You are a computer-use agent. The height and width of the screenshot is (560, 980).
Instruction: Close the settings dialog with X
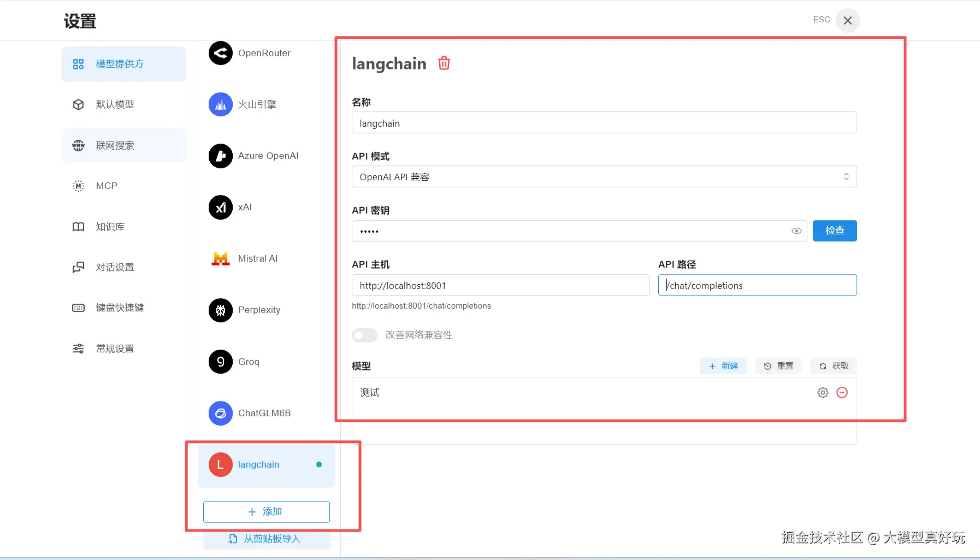[848, 20]
